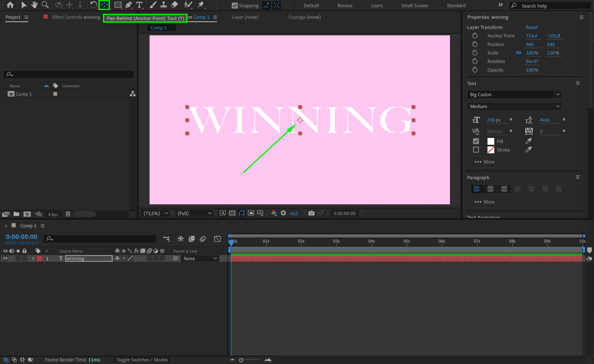The height and width of the screenshot is (364, 594).
Task: Expand the winning layer properties
Action: (x=33, y=258)
